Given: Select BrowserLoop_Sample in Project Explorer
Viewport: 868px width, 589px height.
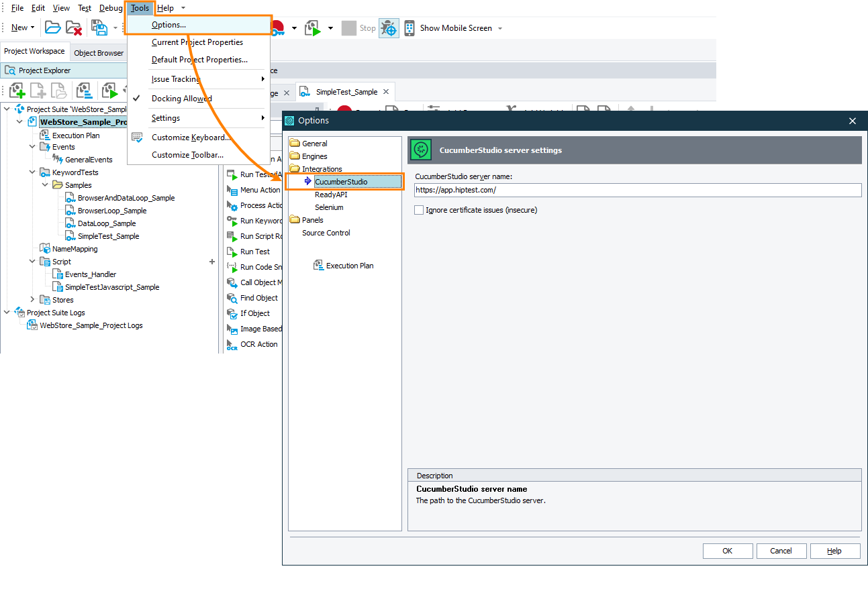Looking at the screenshot, I should pyautogui.click(x=112, y=211).
